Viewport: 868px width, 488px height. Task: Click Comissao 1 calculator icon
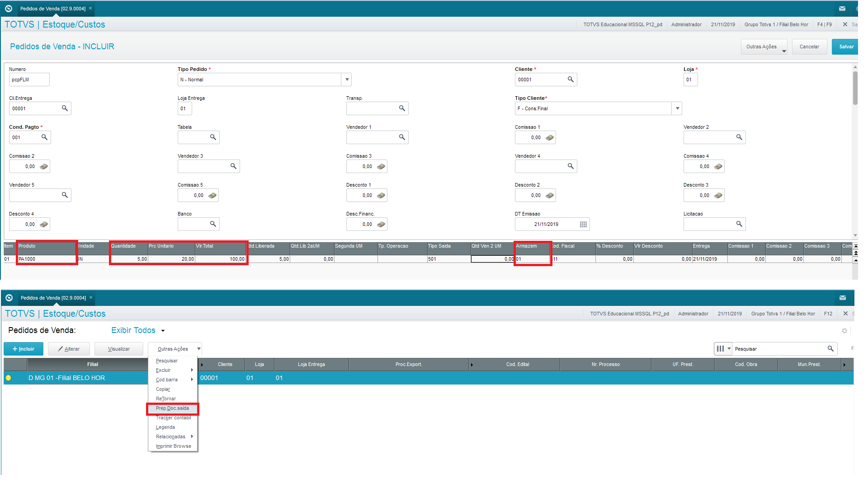550,138
